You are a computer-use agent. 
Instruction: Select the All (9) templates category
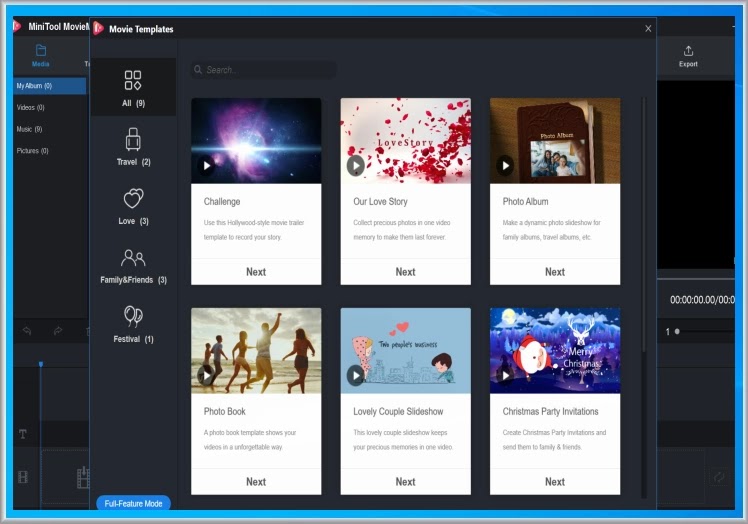pyautogui.click(x=133, y=88)
